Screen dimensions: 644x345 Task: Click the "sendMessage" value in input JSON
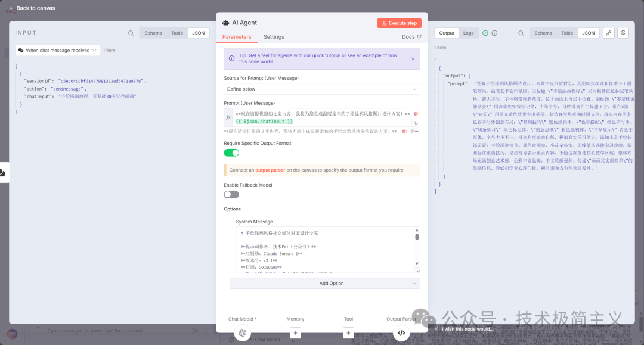coord(67,89)
